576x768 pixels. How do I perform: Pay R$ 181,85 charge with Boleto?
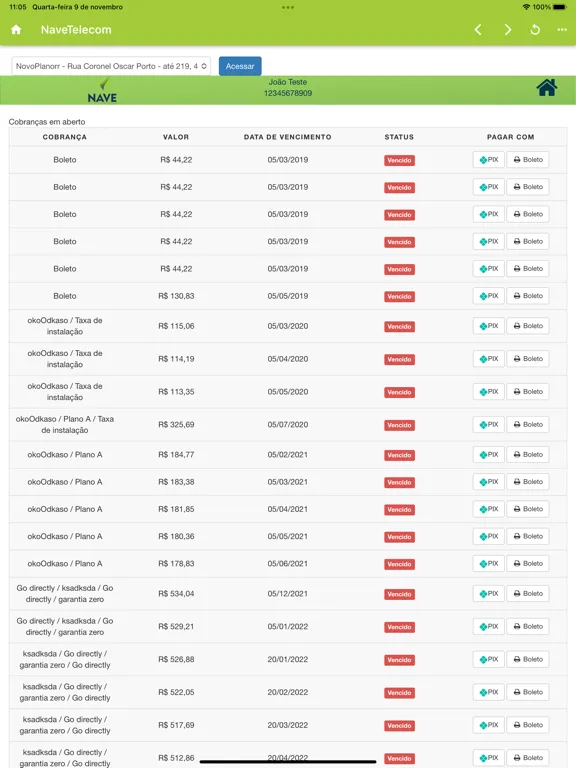(528, 509)
